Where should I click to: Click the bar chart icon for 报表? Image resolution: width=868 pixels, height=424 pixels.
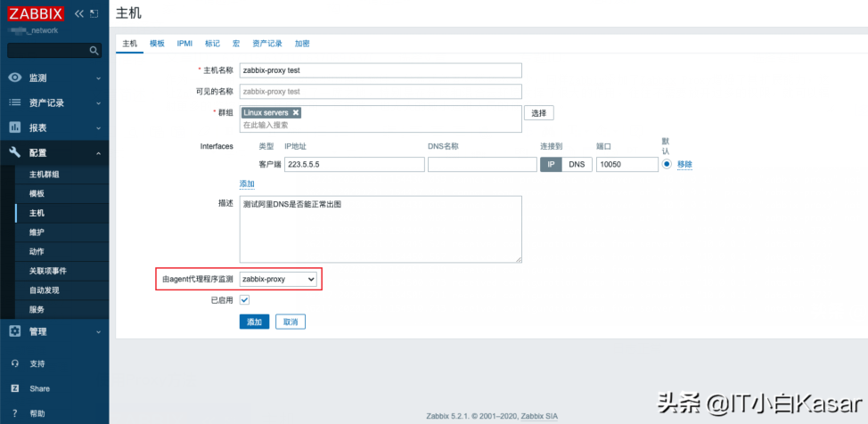coord(15,128)
